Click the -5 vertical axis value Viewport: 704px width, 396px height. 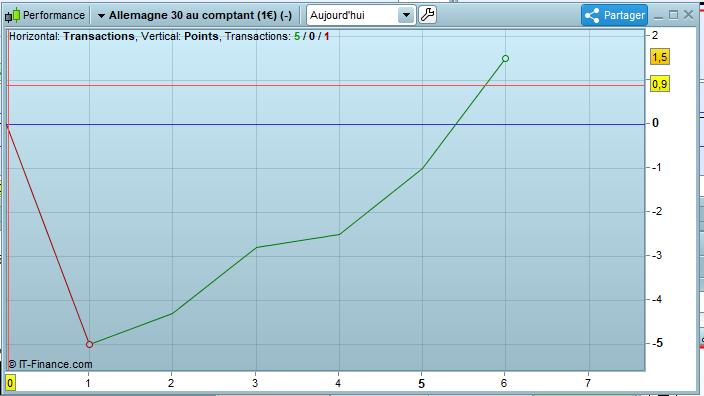[x=657, y=343]
